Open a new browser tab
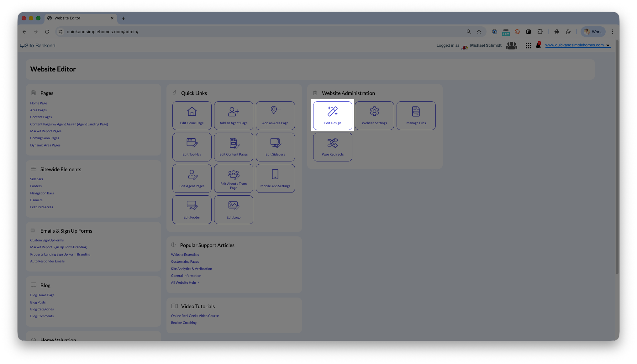The height and width of the screenshot is (364, 637). pyautogui.click(x=124, y=18)
